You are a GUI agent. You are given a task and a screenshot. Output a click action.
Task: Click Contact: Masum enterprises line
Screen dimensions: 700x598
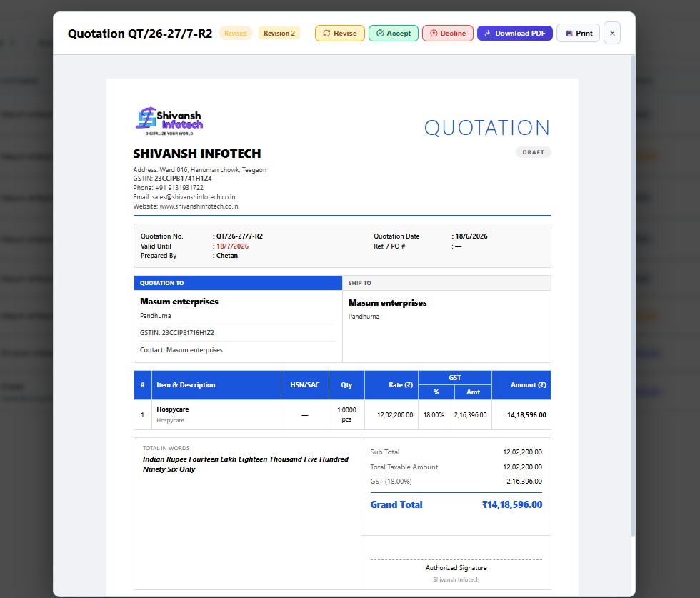(181, 349)
